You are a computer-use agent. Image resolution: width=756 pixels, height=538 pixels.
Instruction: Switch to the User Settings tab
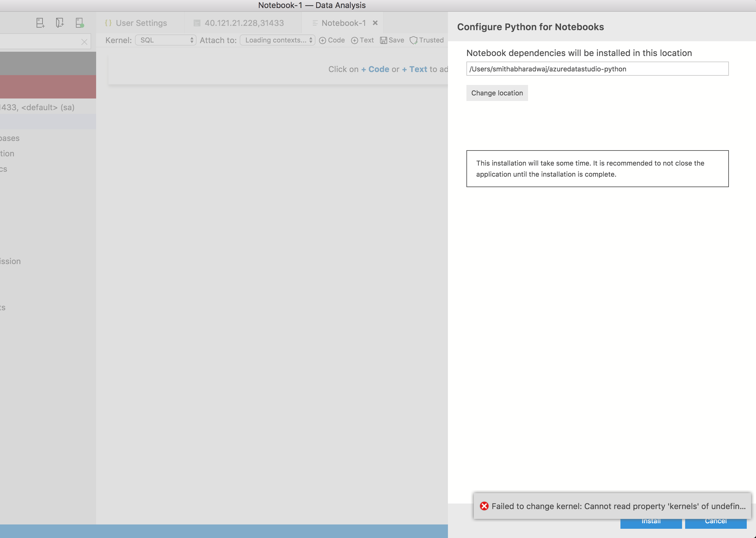[140, 23]
